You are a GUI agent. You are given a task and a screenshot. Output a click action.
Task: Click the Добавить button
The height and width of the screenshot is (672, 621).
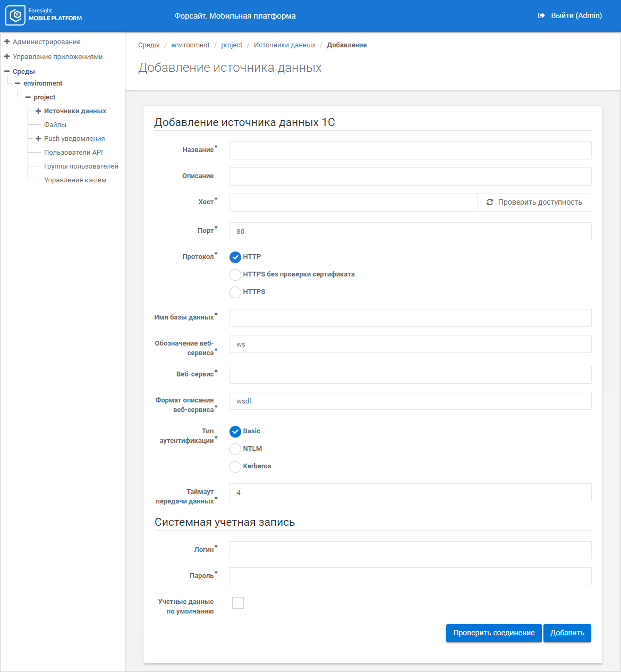click(x=567, y=633)
